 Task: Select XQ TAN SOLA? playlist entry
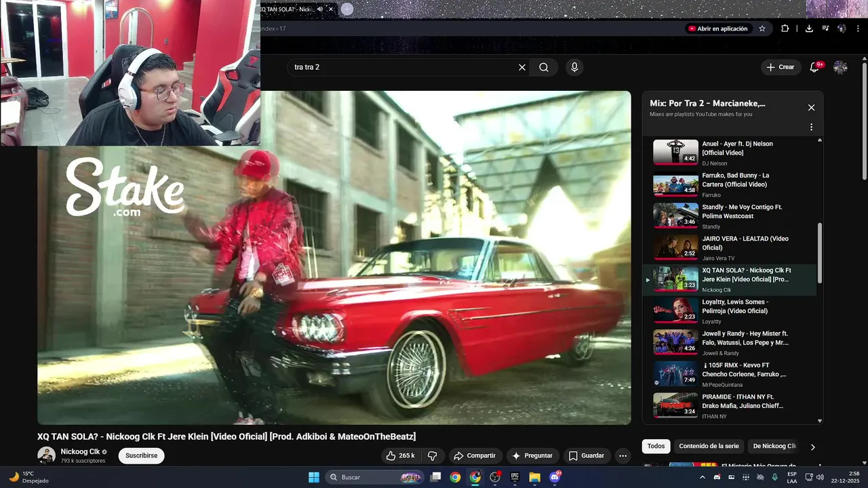pyautogui.click(x=729, y=280)
